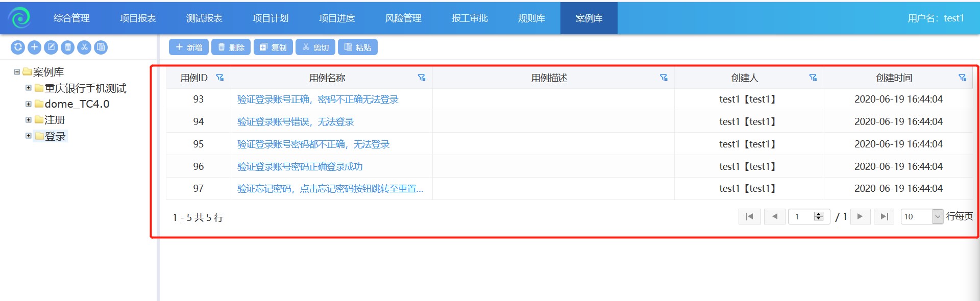
Task: Filter the 创建时间 column
Action: click(x=962, y=78)
